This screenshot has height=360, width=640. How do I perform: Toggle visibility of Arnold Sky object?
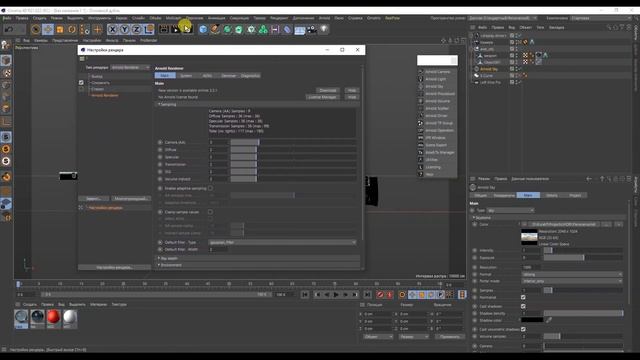click(516, 69)
